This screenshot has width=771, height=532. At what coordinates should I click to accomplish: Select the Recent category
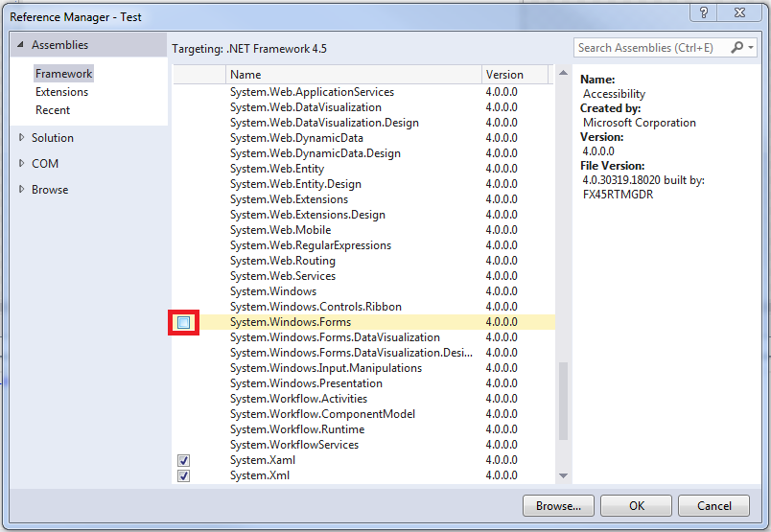coord(53,110)
